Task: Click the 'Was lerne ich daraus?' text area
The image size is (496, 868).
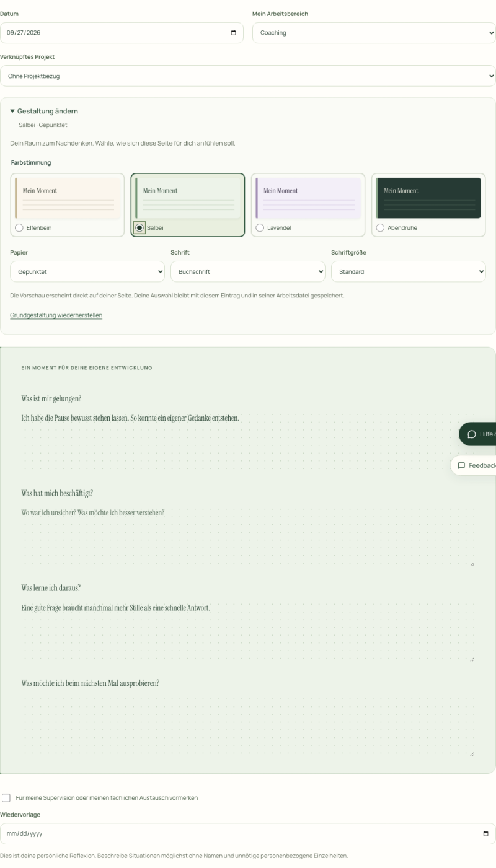Action: [x=248, y=631]
